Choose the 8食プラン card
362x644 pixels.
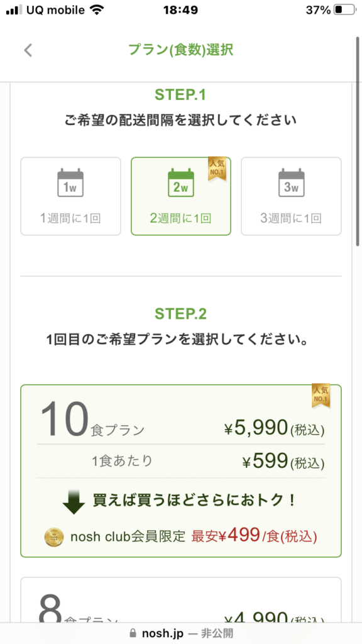pyautogui.click(x=181, y=599)
